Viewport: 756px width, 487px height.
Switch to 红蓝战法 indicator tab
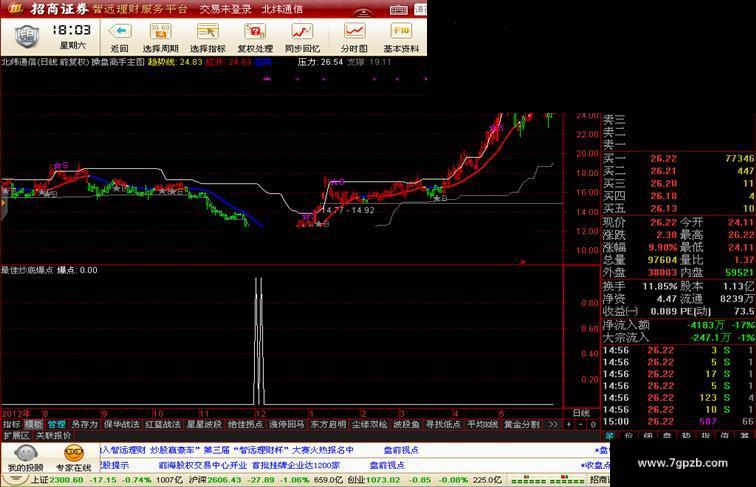click(x=163, y=424)
